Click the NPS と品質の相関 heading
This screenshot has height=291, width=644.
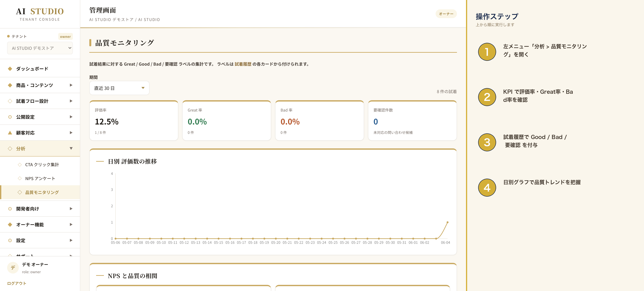coord(132,276)
